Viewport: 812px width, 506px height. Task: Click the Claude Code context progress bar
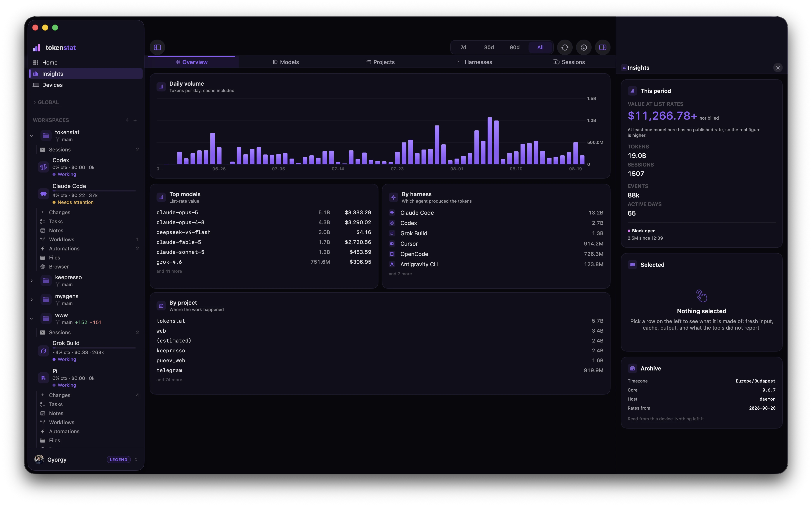click(x=94, y=191)
